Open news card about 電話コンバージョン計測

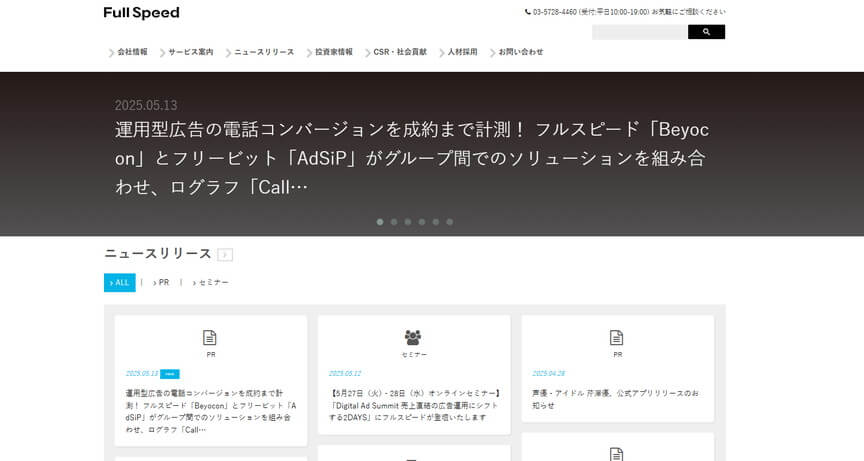[210, 381]
